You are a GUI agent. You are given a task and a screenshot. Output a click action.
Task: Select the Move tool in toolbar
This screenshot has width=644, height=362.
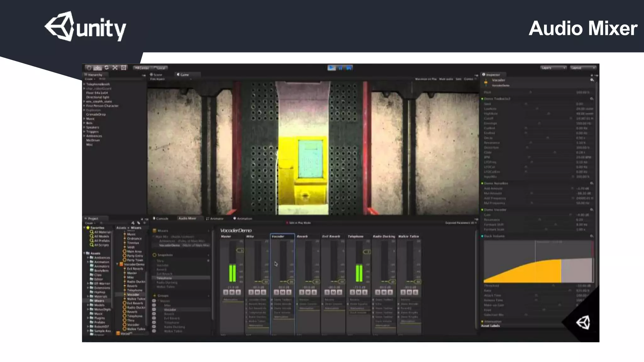click(x=98, y=68)
